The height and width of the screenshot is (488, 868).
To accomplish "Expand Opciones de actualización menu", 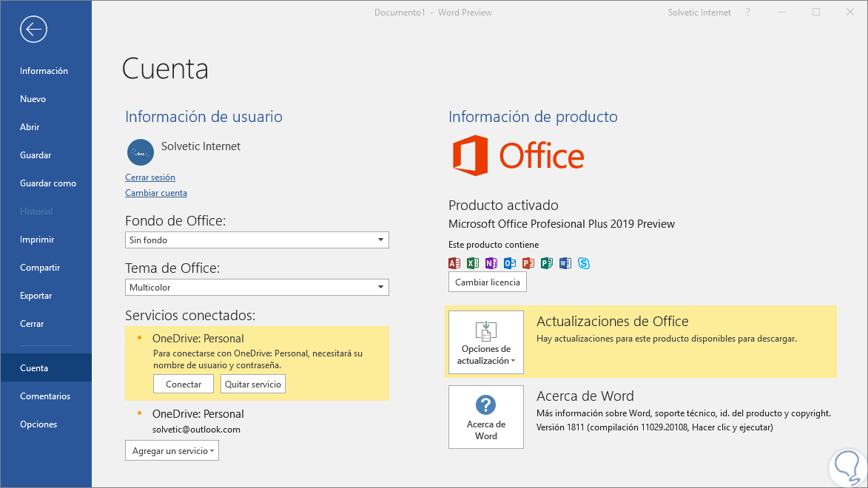I will (485, 342).
